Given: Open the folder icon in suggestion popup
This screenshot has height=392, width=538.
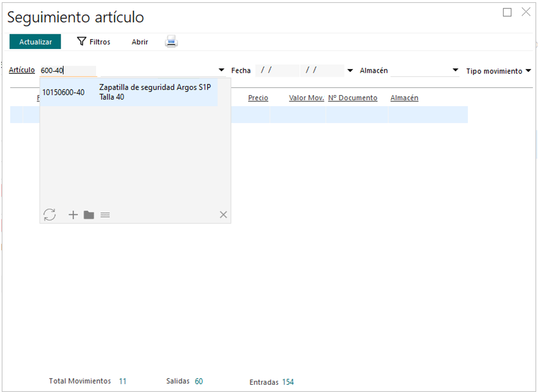Looking at the screenshot, I should point(89,215).
